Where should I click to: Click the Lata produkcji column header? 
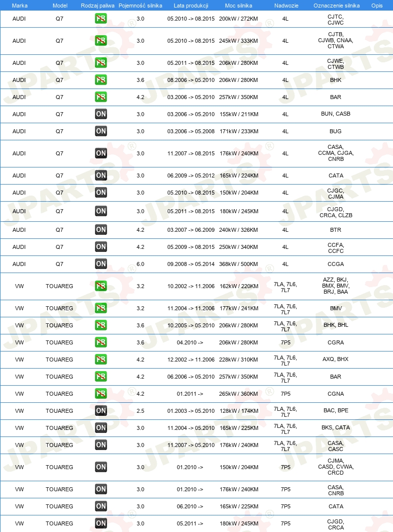(191, 6)
